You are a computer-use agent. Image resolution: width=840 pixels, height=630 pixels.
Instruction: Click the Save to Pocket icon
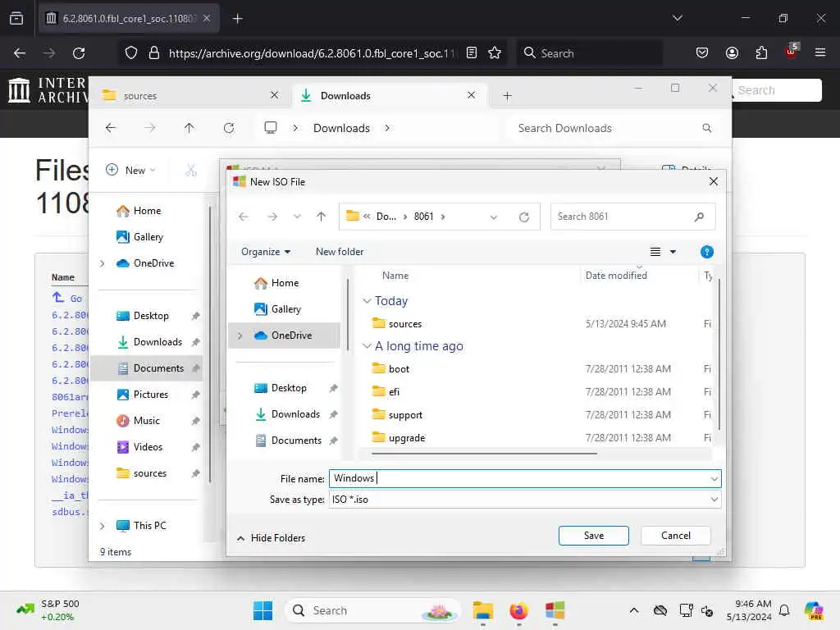[702, 53]
